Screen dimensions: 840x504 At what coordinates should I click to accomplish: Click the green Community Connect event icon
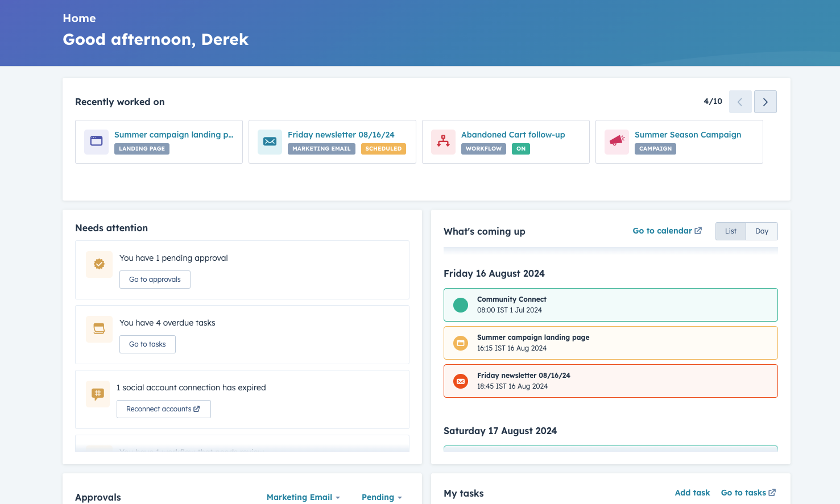click(x=461, y=305)
